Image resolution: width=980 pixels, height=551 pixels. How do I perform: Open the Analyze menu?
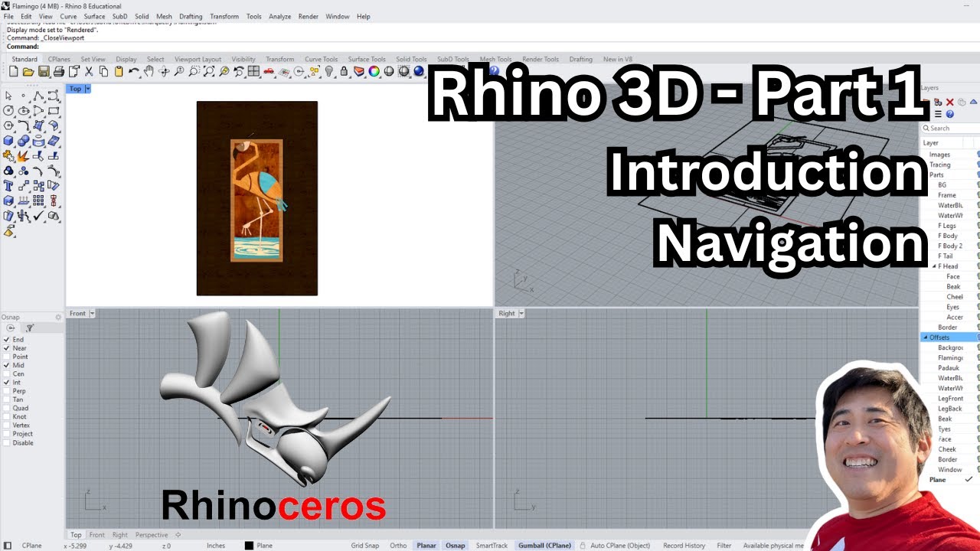[279, 16]
